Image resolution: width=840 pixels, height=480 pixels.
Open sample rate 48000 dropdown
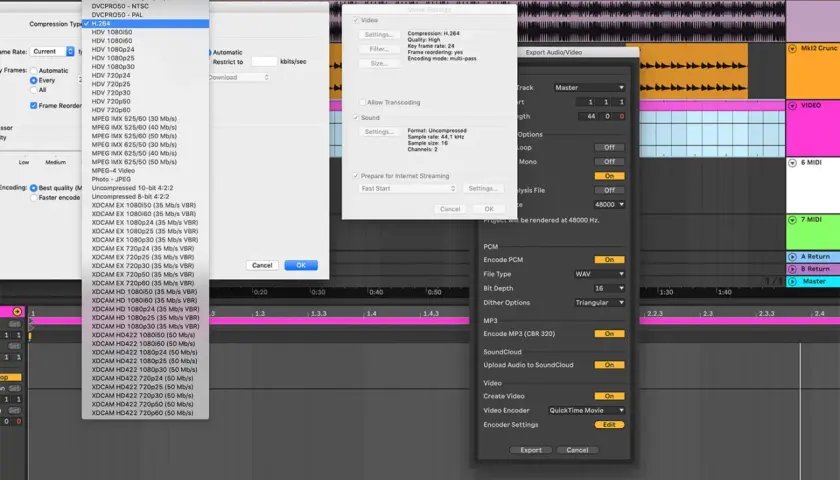pyautogui.click(x=609, y=204)
